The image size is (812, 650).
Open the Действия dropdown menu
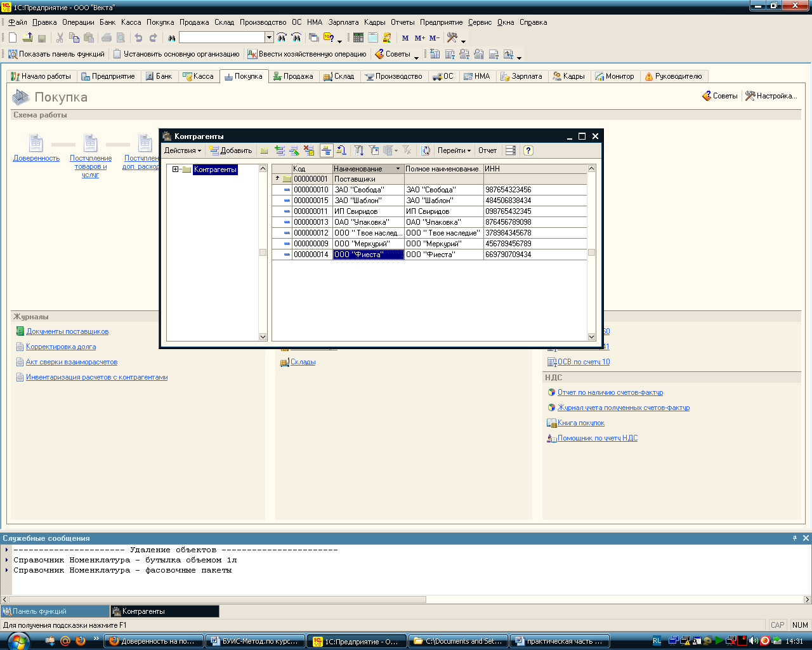pos(183,150)
